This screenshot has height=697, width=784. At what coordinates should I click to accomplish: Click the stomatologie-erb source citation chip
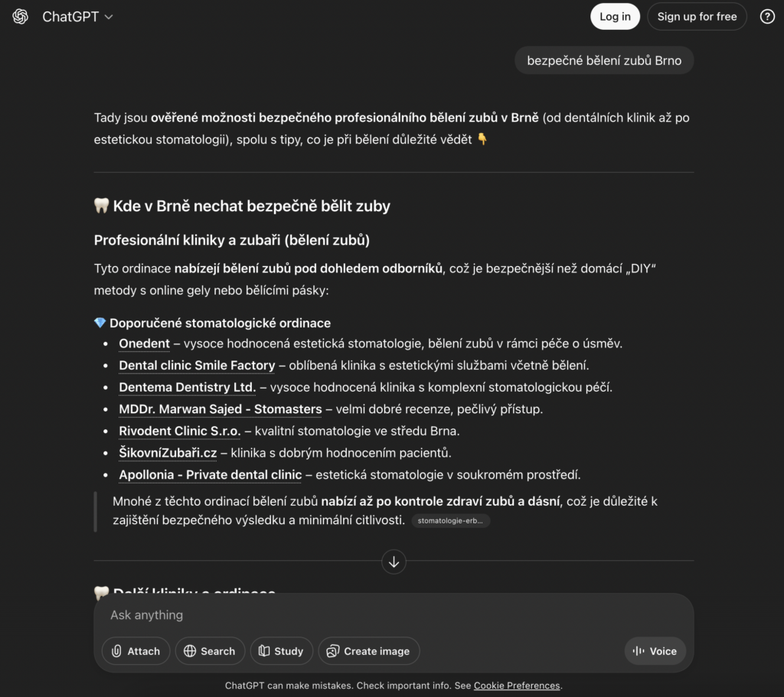click(x=450, y=521)
